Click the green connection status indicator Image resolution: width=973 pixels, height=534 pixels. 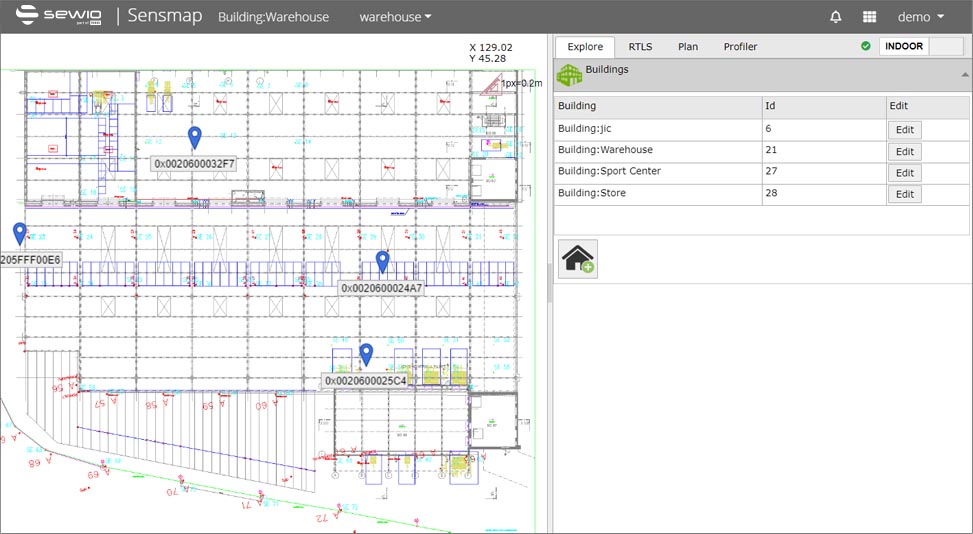click(x=866, y=46)
